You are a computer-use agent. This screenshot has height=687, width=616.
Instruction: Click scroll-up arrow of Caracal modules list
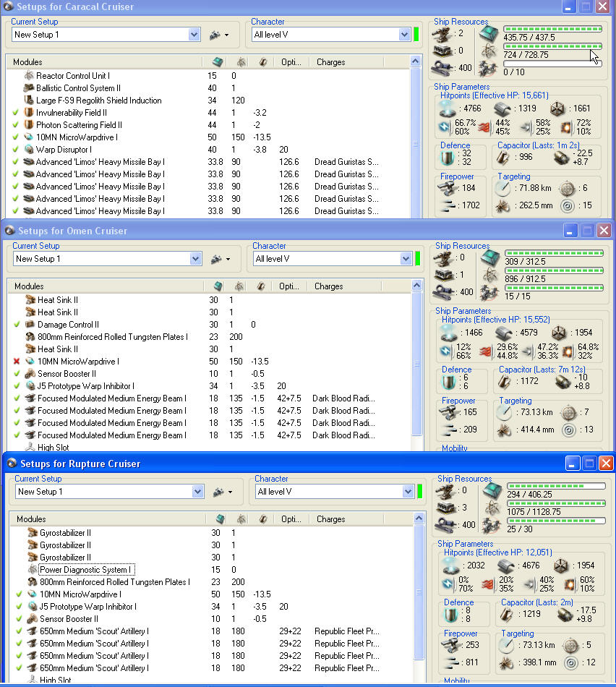coord(415,61)
